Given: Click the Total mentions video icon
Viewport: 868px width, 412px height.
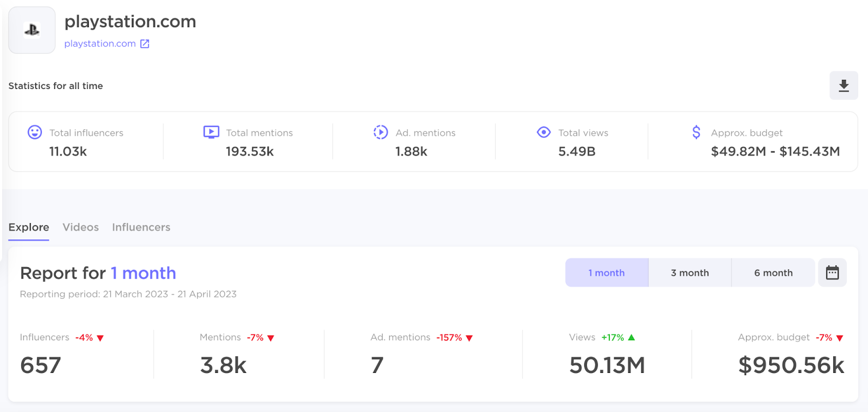Looking at the screenshot, I should pos(211,132).
